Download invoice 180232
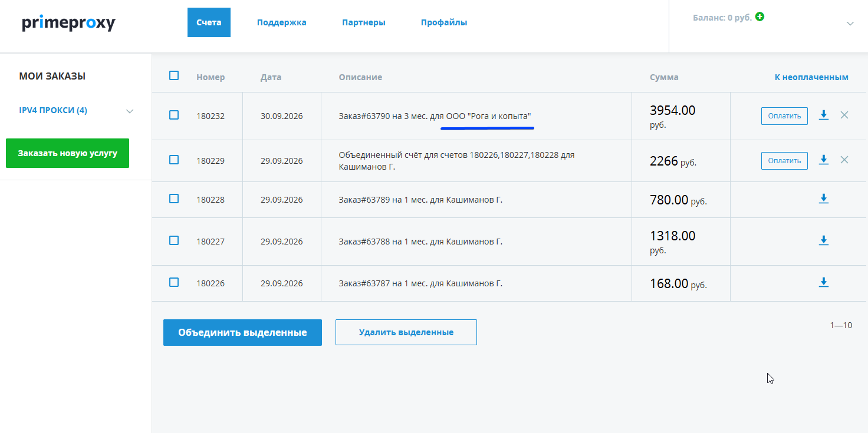The width and height of the screenshot is (868, 433). click(x=824, y=115)
